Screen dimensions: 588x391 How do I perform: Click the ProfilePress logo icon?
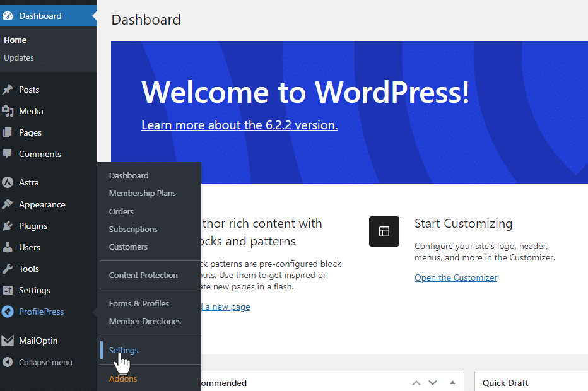click(x=8, y=312)
